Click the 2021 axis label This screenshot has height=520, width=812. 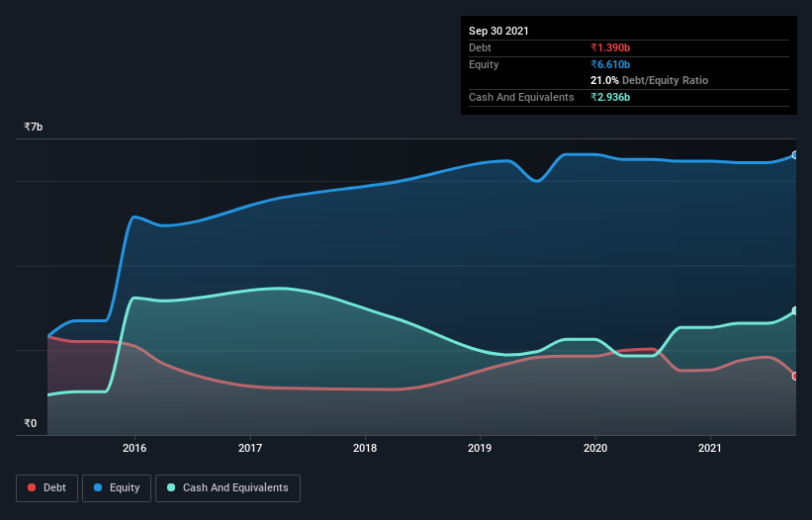(709, 448)
